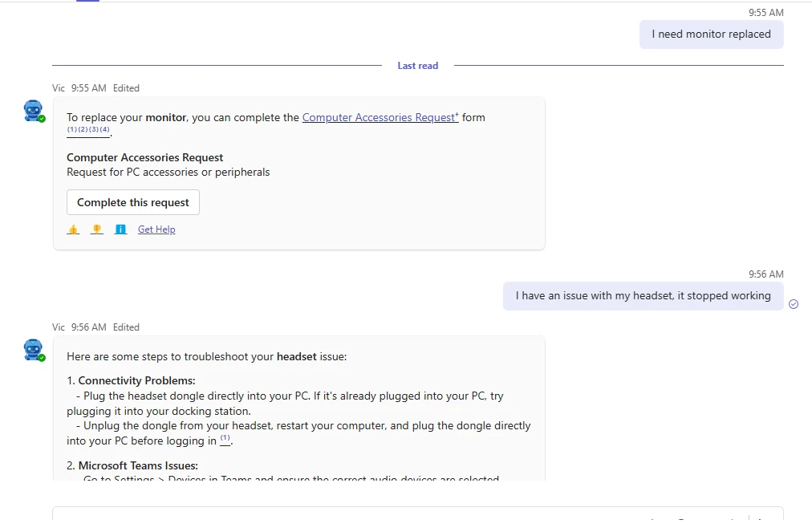This screenshot has height=532, width=812.
Task: Click the thumbs down feedback icon
Action: [x=97, y=229]
